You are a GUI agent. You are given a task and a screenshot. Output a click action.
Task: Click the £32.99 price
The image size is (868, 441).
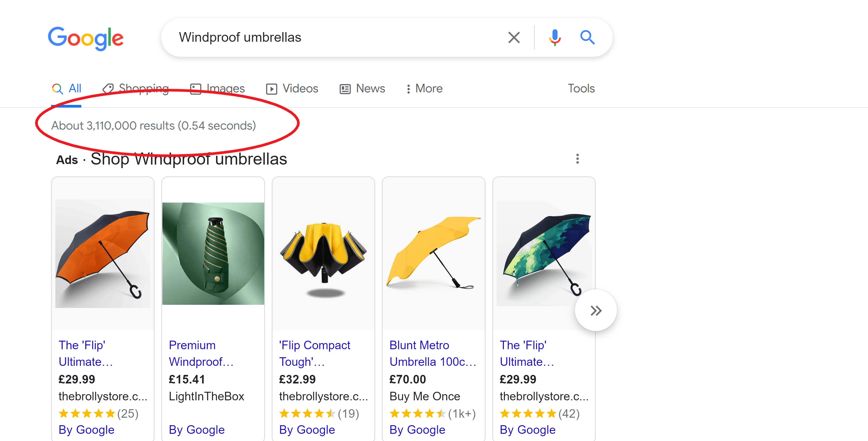point(297,380)
